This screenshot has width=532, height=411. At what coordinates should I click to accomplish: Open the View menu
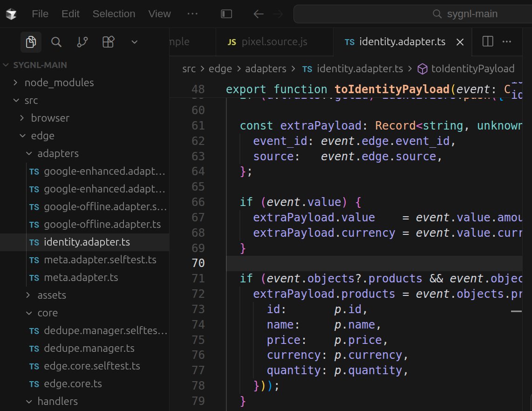coord(159,14)
